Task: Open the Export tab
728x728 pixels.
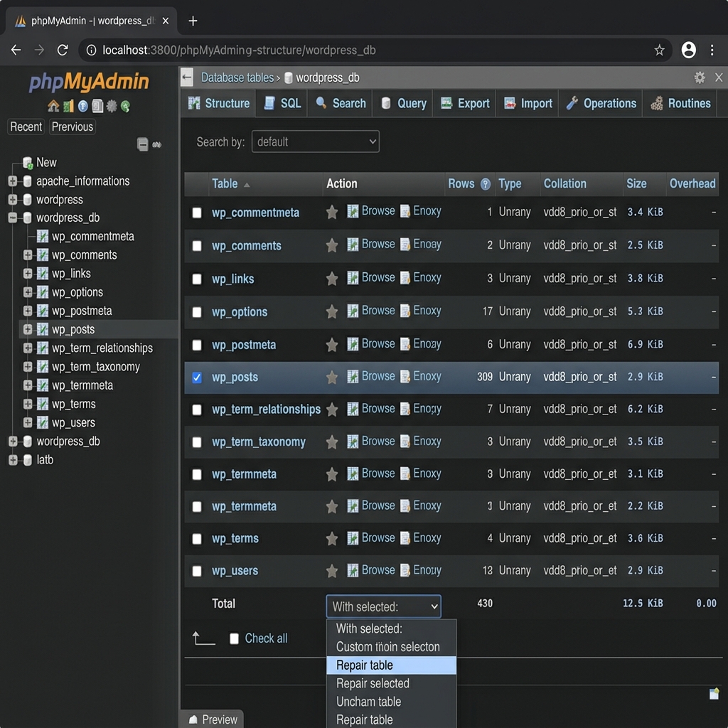Action: click(x=465, y=103)
